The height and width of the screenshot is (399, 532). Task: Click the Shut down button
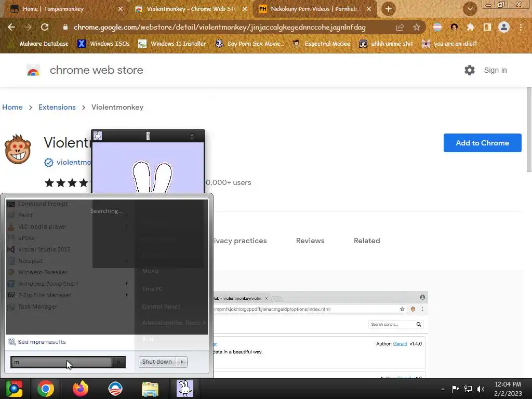pos(157,362)
